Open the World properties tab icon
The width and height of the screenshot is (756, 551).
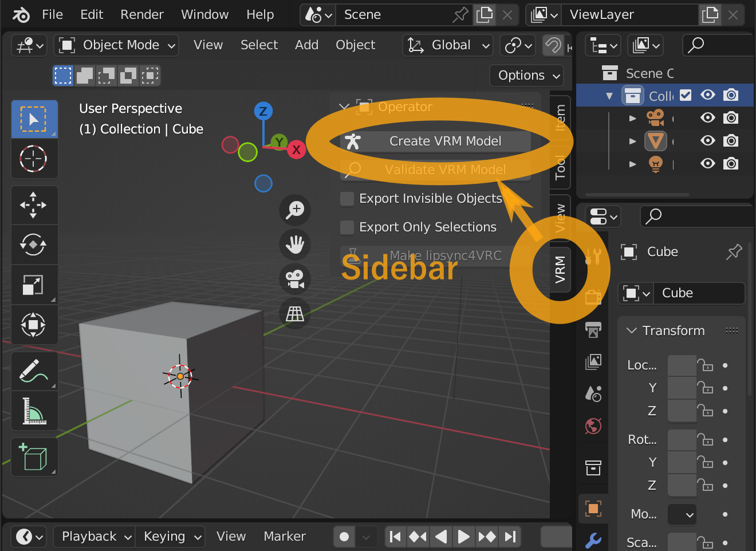point(593,426)
